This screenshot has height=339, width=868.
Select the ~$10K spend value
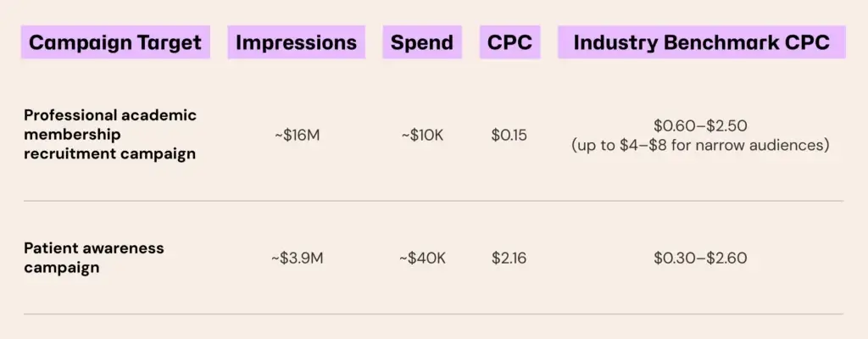(x=421, y=135)
